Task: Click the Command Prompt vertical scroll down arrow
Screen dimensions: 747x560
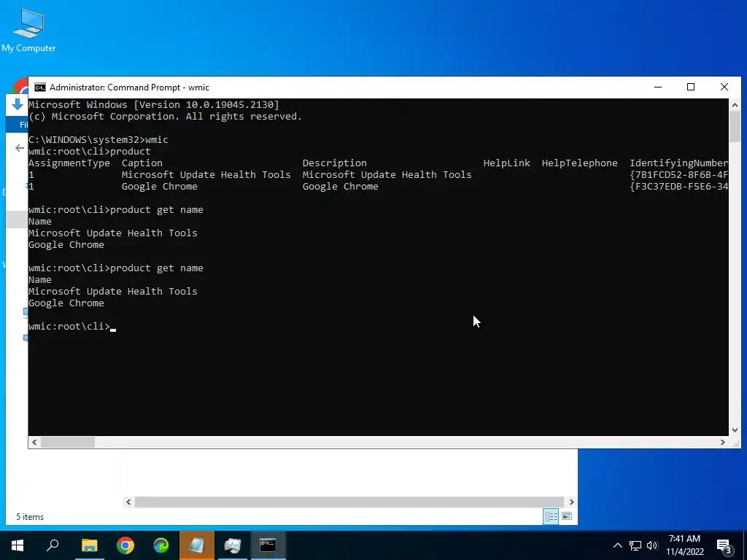Action: pos(735,430)
